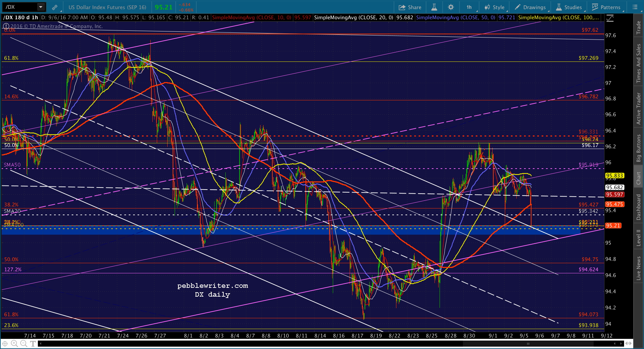Click the crosshair pan icon at bottom left
The height and width of the screenshot is (349, 644).
point(5,344)
